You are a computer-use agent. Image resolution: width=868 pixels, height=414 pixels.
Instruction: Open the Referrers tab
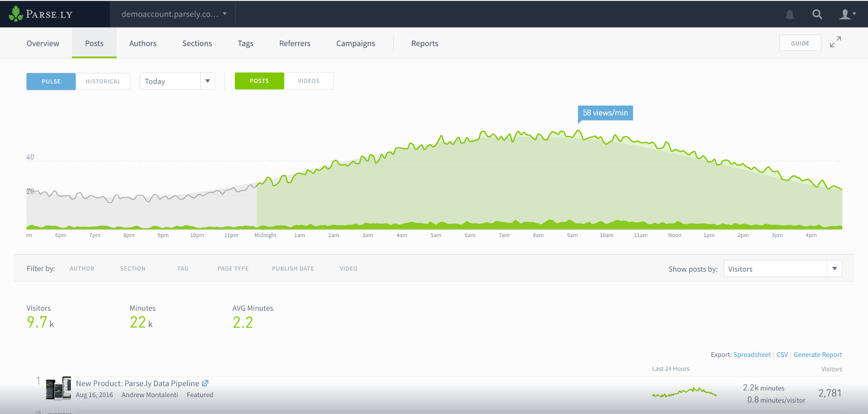295,43
